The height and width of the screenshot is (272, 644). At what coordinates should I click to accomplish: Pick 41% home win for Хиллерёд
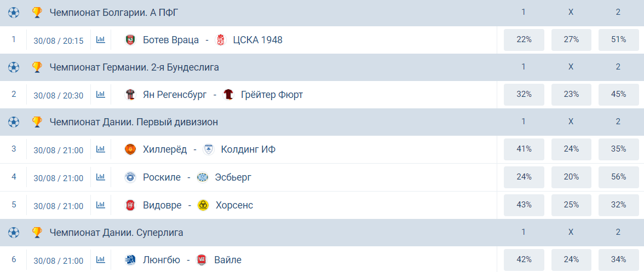tap(524, 149)
